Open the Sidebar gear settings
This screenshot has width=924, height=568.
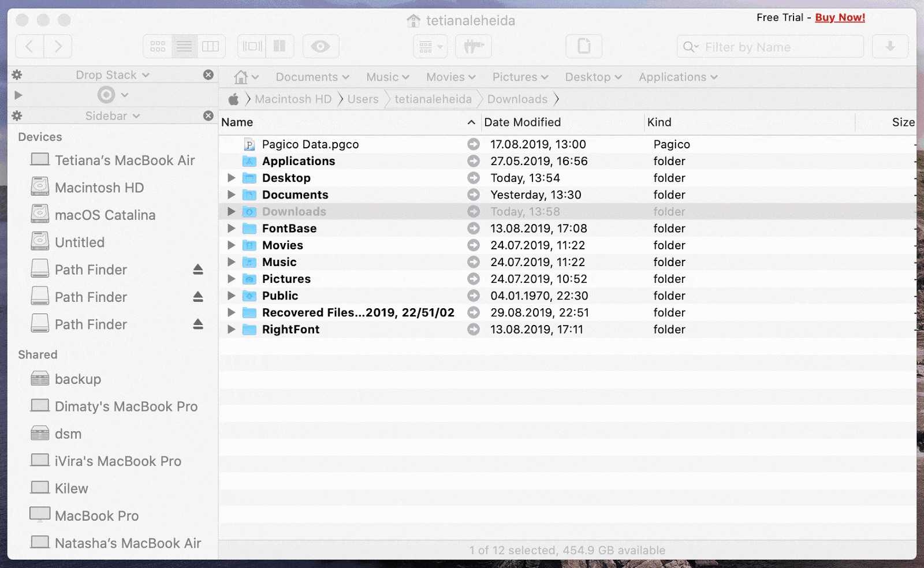pyautogui.click(x=17, y=115)
